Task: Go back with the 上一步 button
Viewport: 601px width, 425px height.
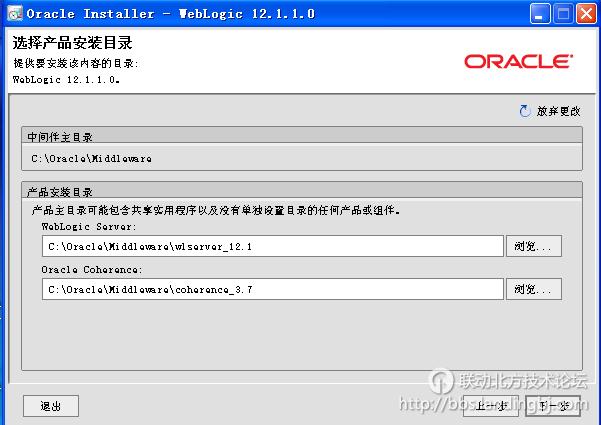Action: click(x=491, y=406)
